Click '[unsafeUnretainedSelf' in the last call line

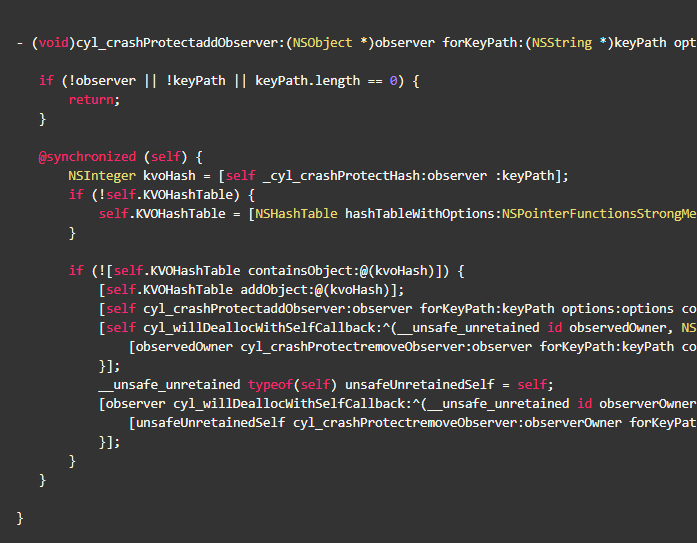(x=207, y=423)
